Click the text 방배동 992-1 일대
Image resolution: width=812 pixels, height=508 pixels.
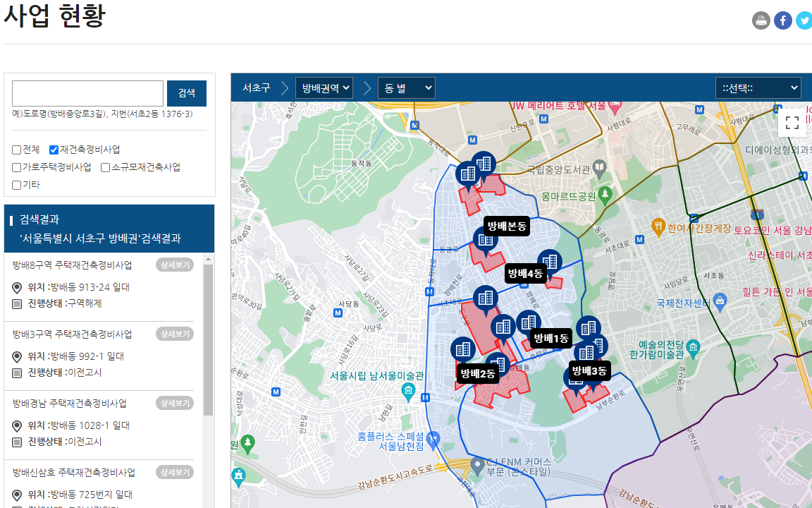tap(87, 356)
